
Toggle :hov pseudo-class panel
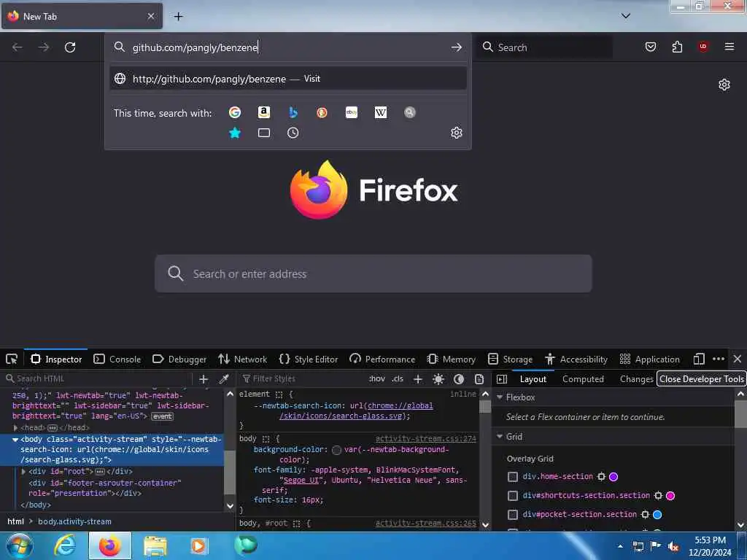pos(377,379)
